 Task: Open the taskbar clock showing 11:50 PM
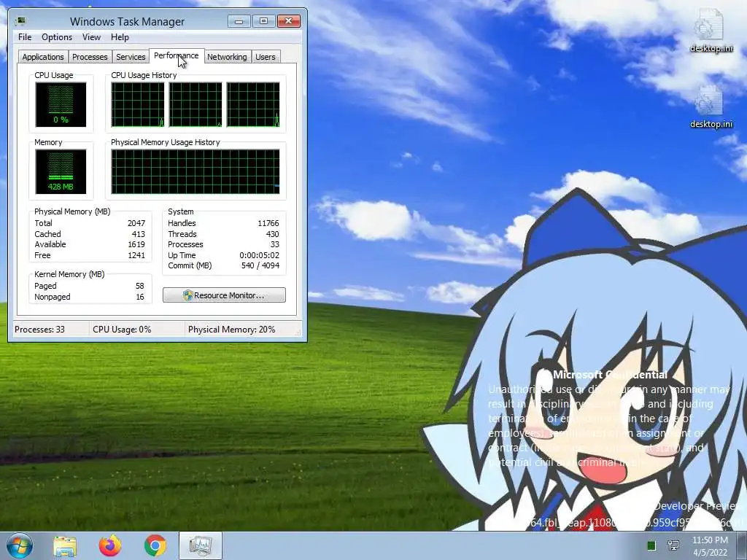pos(710,545)
